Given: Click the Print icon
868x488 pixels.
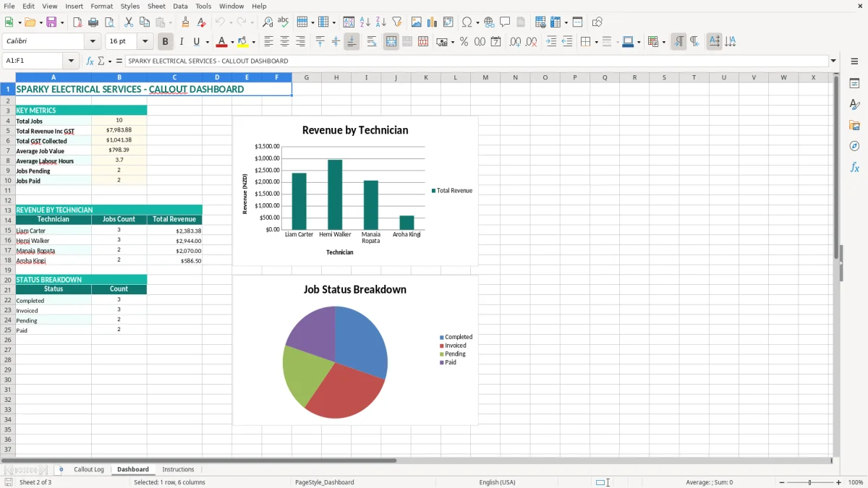Looking at the screenshot, I should (93, 22).
